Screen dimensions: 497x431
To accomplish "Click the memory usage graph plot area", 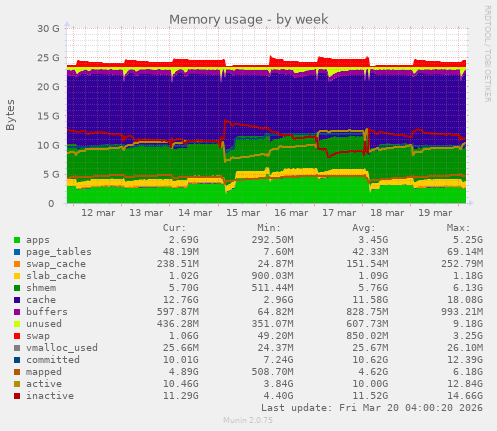I will pyautogui.click(x=266, y=116).
